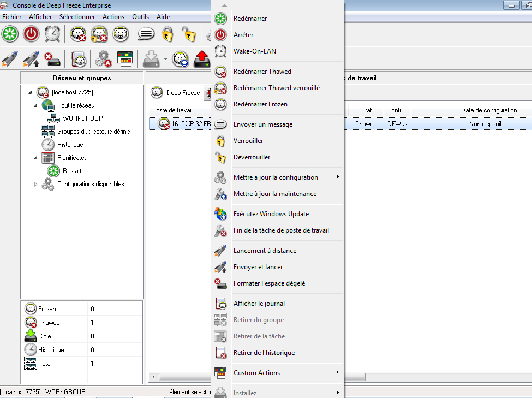Choose Envoyer et lancer entry
Viewport: 532px width, 398px height.
[x=278, y=267]
